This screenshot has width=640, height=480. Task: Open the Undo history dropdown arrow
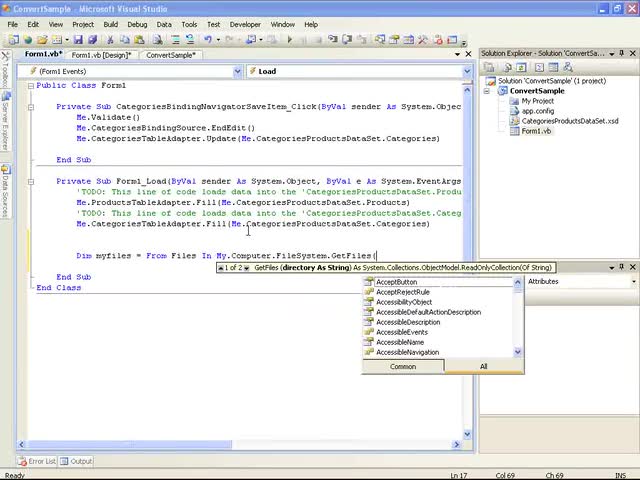pyautogui.click(x=218, y=40)
